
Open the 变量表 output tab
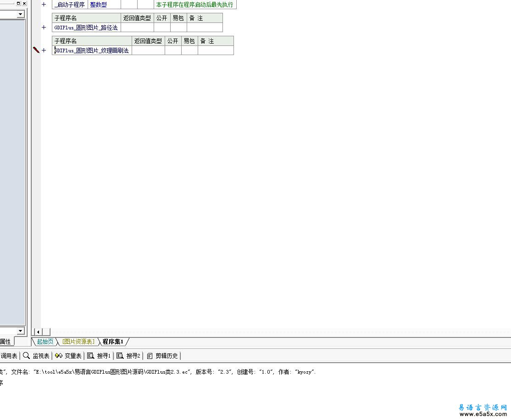(x=68, y=356)
